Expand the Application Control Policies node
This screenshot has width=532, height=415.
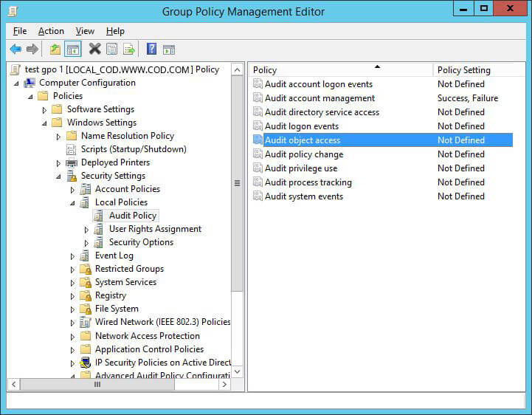click(72, 350)
